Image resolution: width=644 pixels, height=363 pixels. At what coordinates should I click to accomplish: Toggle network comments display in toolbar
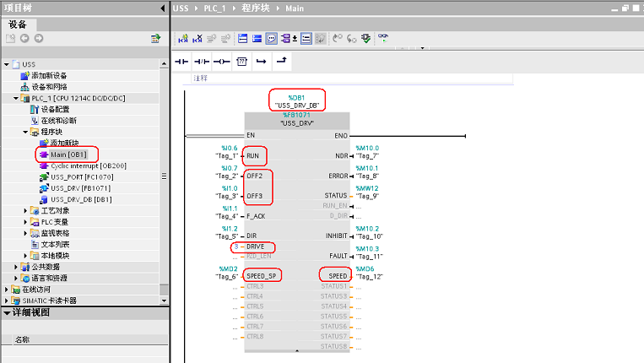(271, 39)
